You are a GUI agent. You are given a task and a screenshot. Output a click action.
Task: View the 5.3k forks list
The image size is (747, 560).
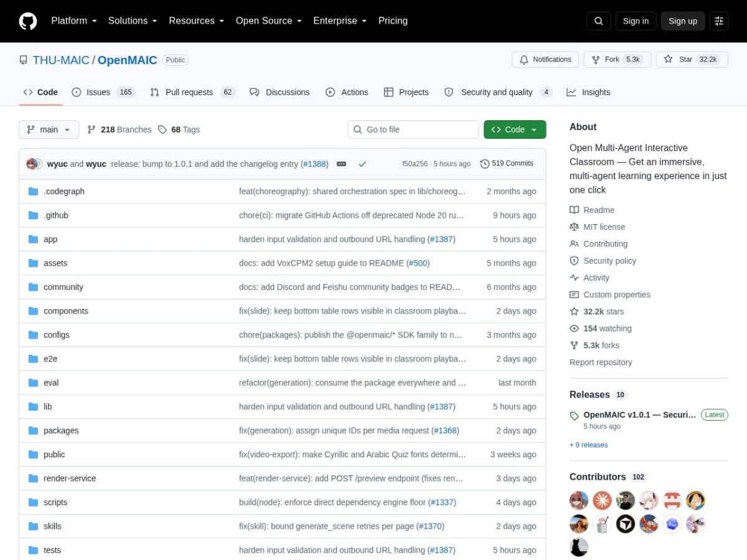(594, 345)
